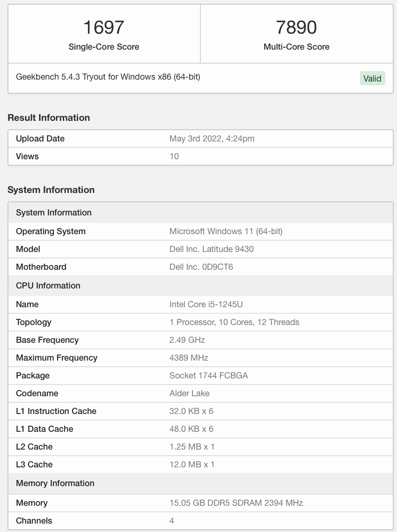Click Geekbench 5.4.3 Tryout version text
The height and width of the screenshot is (532, 397).
[108, 77]
